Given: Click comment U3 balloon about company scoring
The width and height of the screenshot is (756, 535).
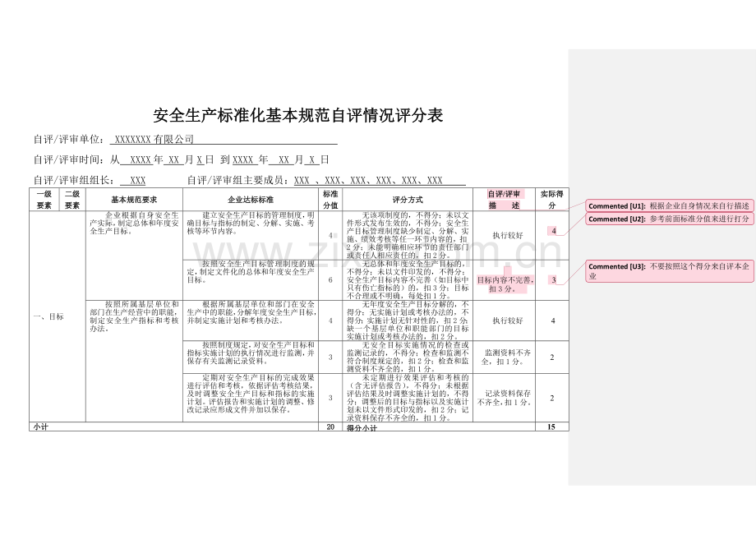Looking at the screenshot, I should [670, 271].
